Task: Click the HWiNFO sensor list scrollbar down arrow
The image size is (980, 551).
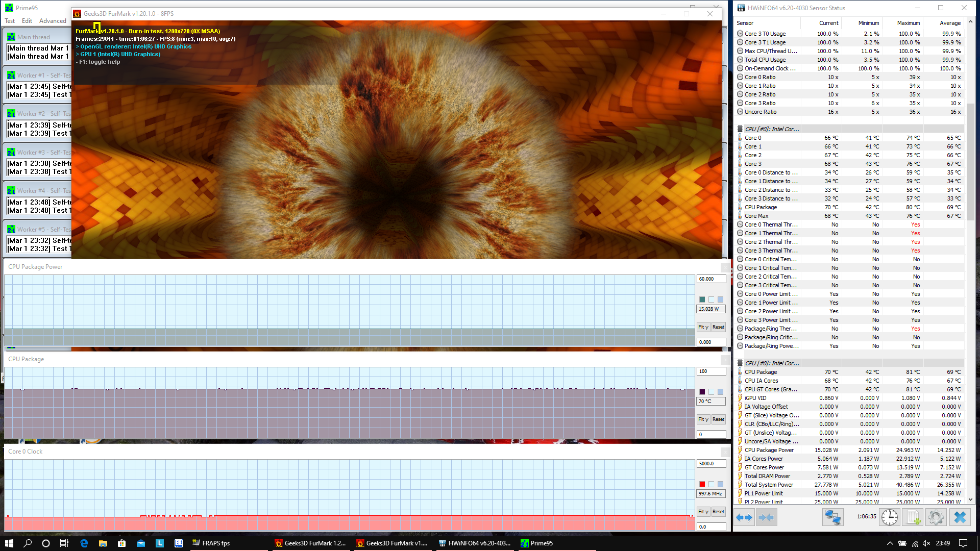Action: coord(970,500)
